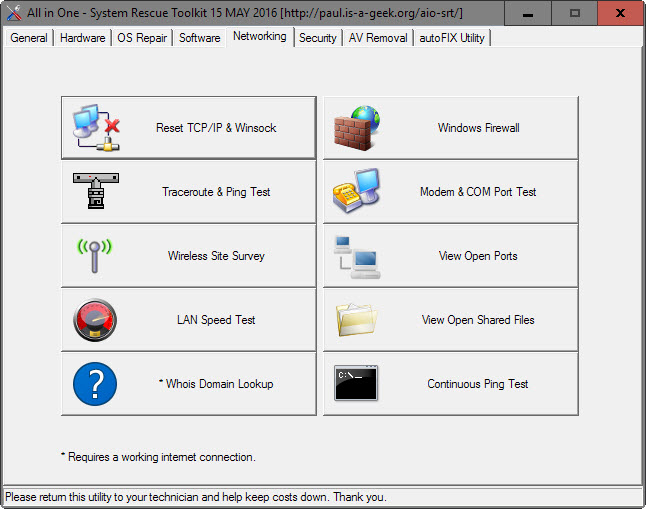Click the networked computers open ports icon
This screenshot has width=646, height=509.
357,256
